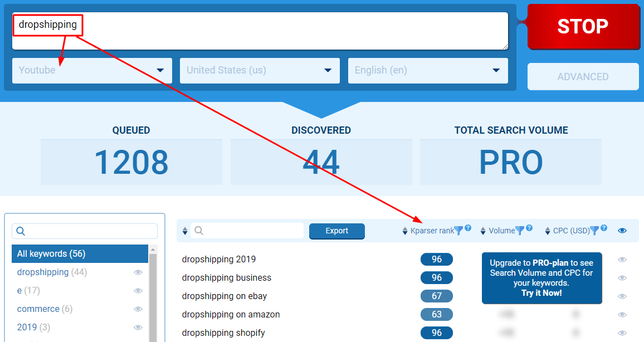Click the keyword group search field in sidebar
This screenshot has height=342, width=644.
[89, 231]
